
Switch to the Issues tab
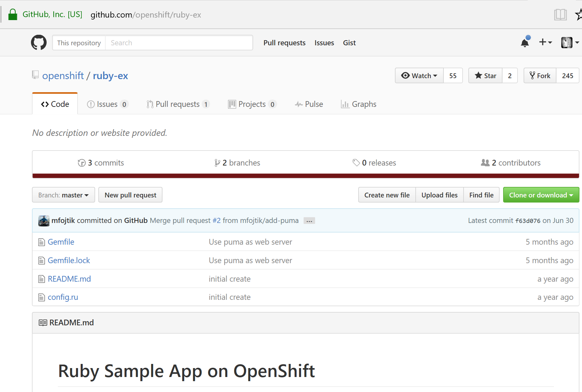(108, 104)
